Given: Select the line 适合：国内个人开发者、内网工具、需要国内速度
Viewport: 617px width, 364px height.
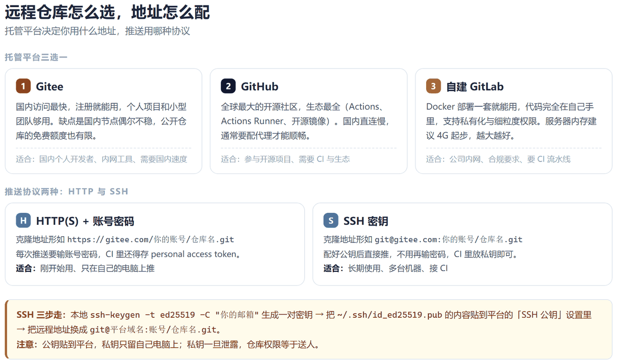Looking at the screenshot, I should (x=102, y=159).
